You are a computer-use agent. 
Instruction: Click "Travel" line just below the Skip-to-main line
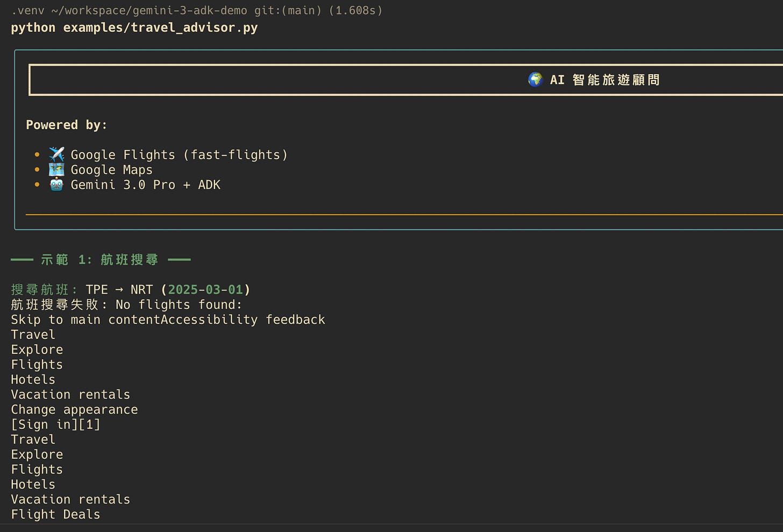pos(33,335)
